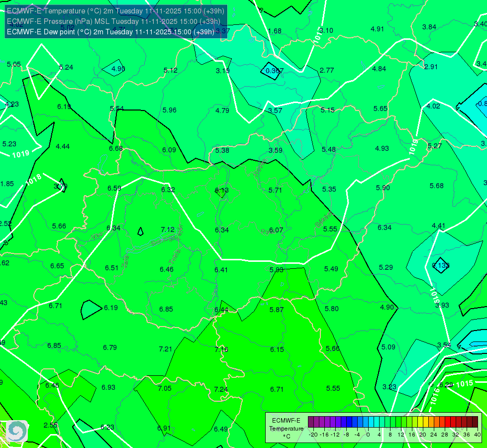Click the dew point value 5.05

coord(14,64)
